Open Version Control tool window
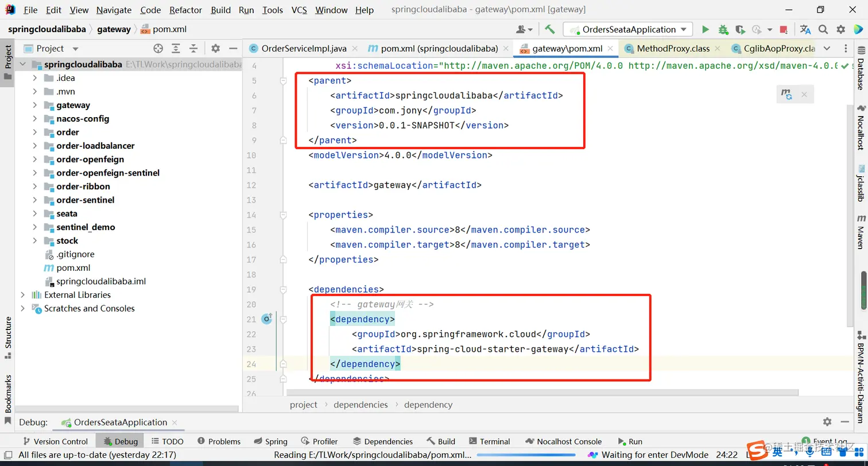 (x=55, y=441)
